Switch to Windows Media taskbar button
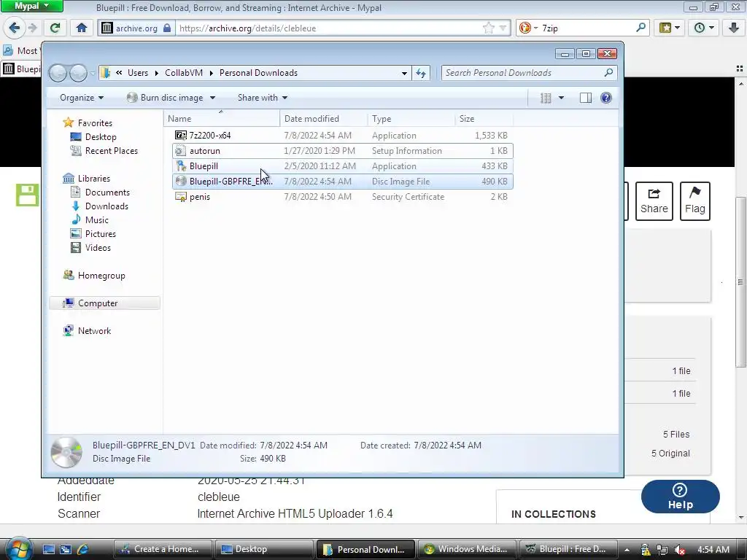This screenshot has height=560, width=747. click(466, 549)
